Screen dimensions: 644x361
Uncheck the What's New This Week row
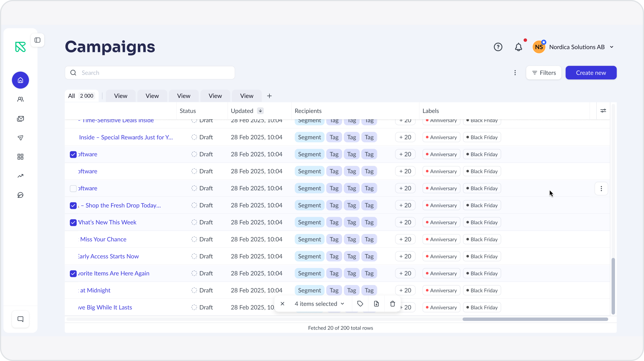(73, 222)
